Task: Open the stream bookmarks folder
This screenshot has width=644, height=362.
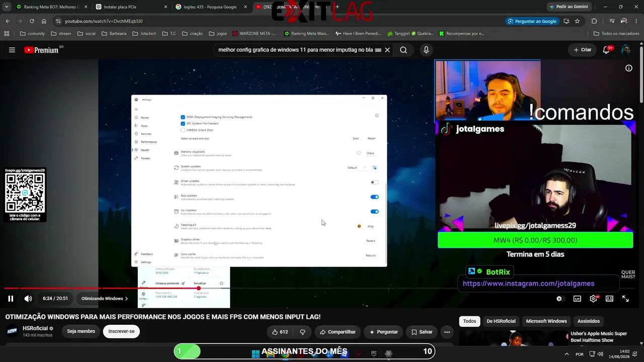Action: [60, 34]
